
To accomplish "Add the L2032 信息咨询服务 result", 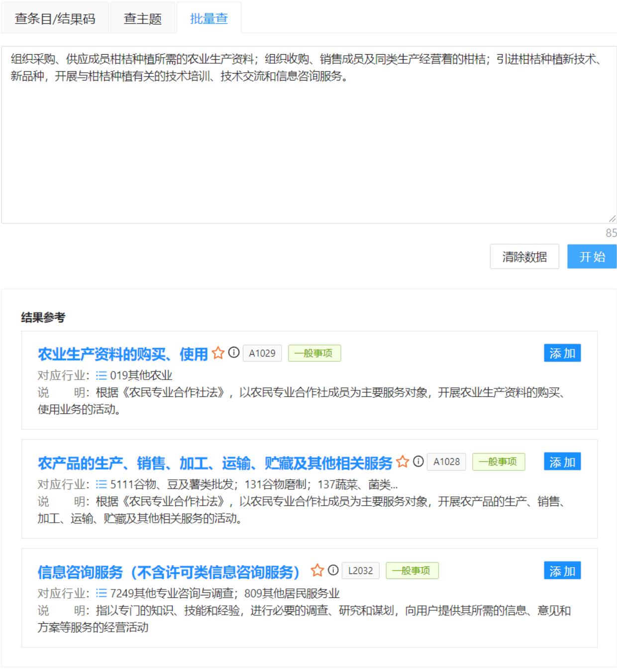I will click(x=562, y=571).
